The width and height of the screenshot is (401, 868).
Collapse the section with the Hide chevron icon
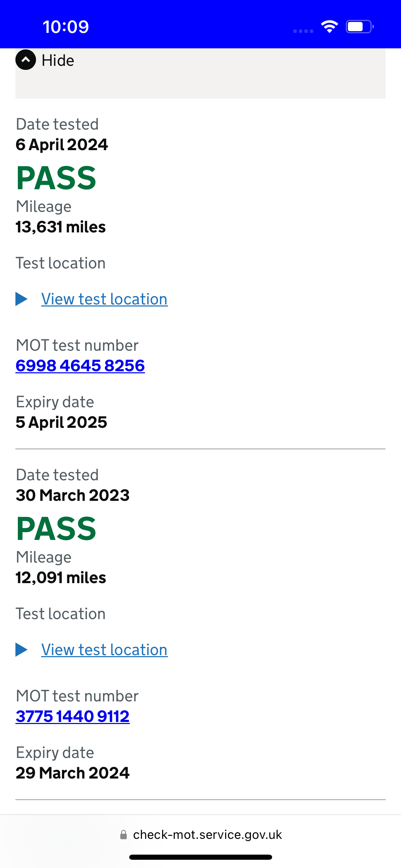(x=26, y=60)
